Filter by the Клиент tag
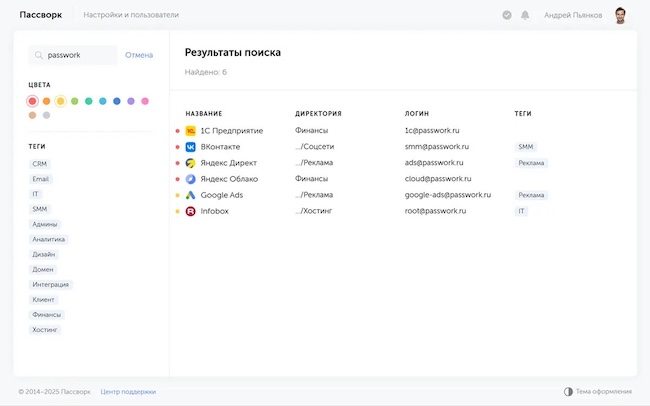The image size is (650, 406). [43, 299]
